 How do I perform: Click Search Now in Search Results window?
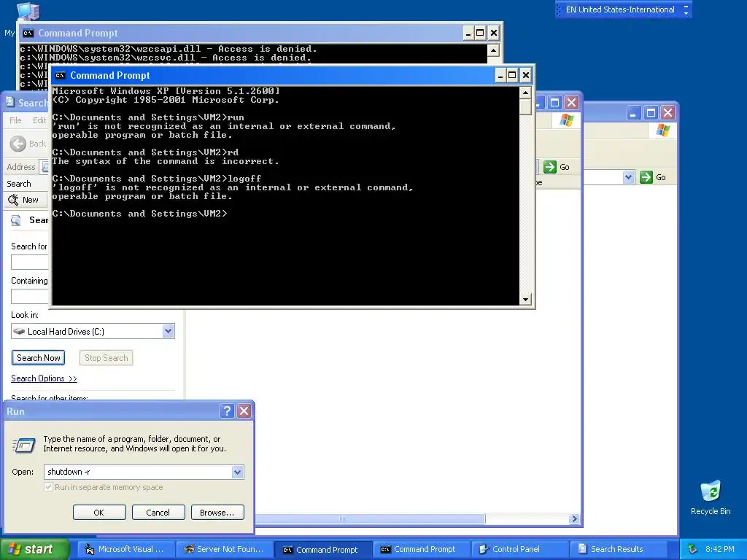click(x=39, y=357)
